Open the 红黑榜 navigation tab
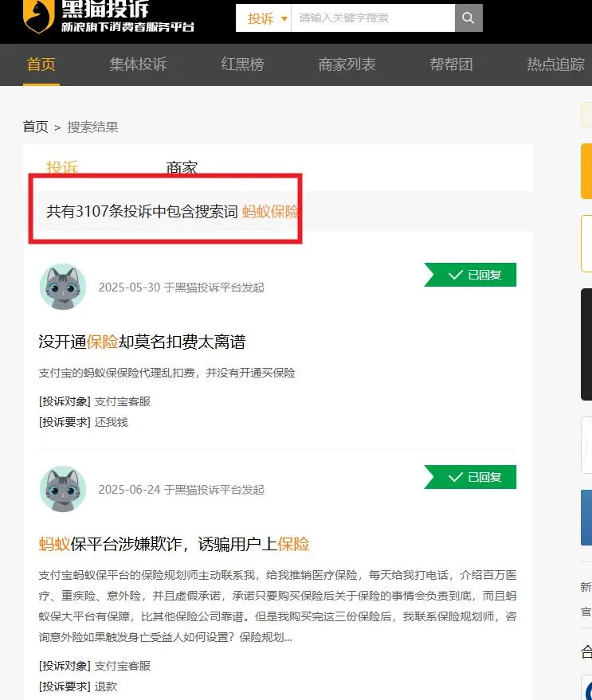 [x=242, y=65]
